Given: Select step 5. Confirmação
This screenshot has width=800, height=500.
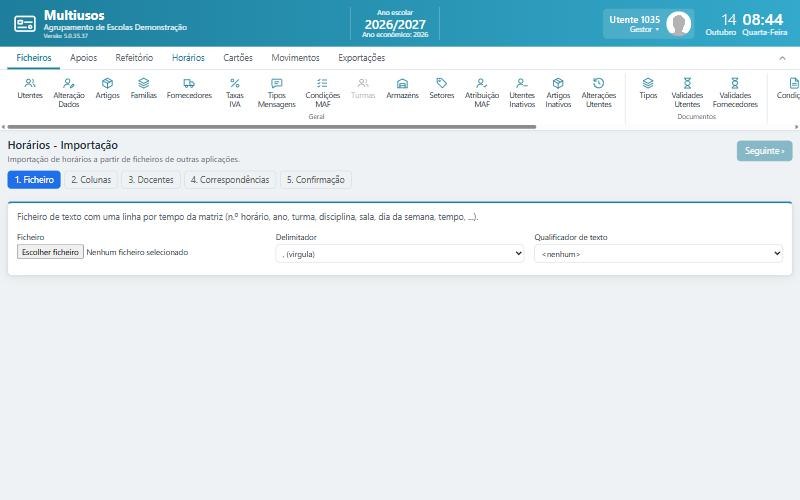Looking at the screenshot, I should point(316,180).
